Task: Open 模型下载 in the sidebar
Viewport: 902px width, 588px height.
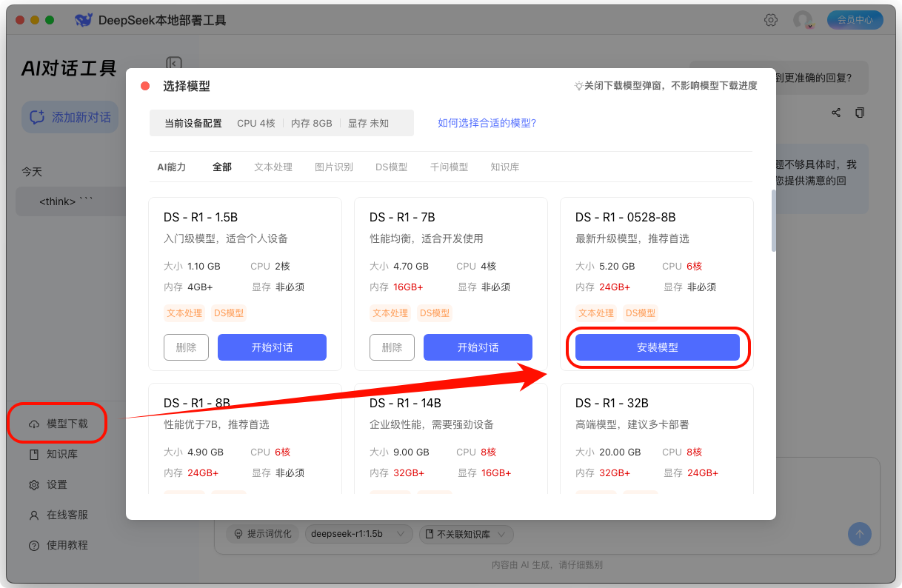Action: pyautogui.click(x=58, y=424)
